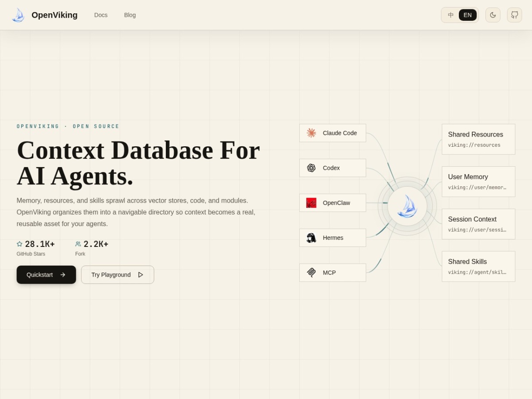Click the central OpenViking hub sailboat
This screenshot has height=399, width=532.
coord(407,206)
